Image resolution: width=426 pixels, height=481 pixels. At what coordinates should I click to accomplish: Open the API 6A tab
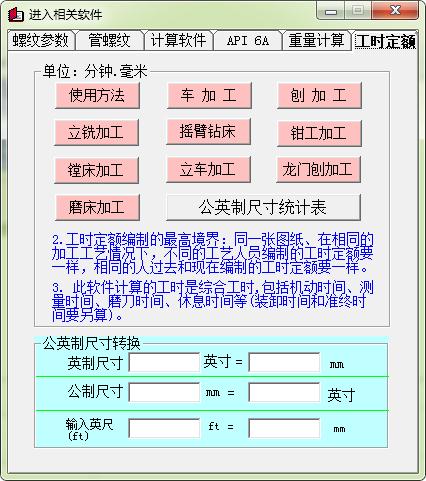(x=248, y=41)
